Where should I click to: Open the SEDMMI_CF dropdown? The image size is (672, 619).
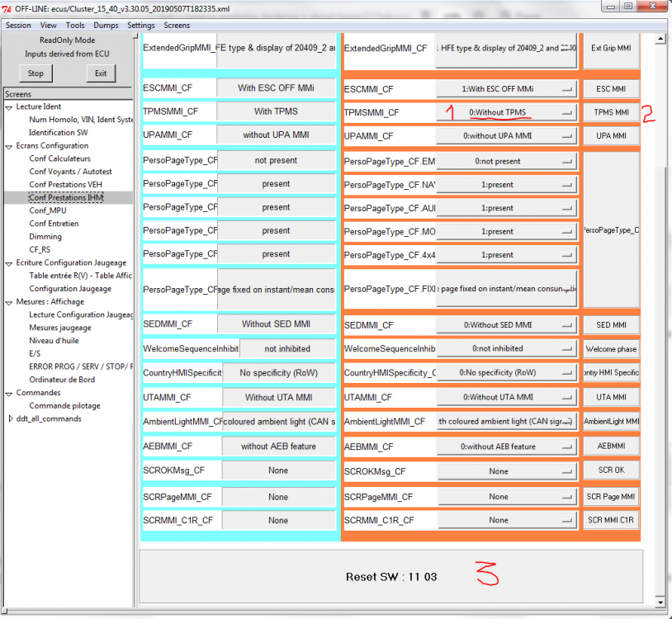pos(506,325)
